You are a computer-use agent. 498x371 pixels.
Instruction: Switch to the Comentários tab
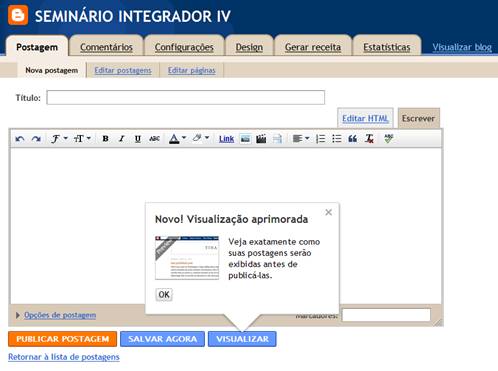coord(106,47)
